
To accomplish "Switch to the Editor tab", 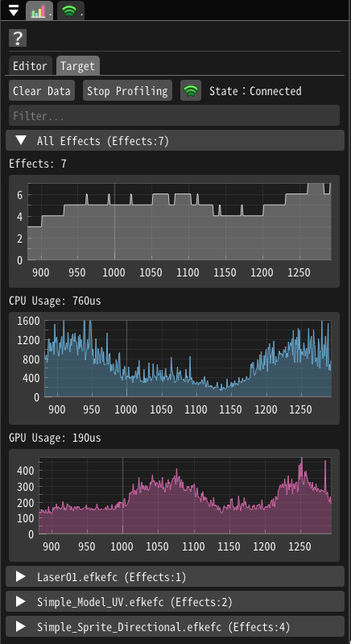I will tap(30, 66).
